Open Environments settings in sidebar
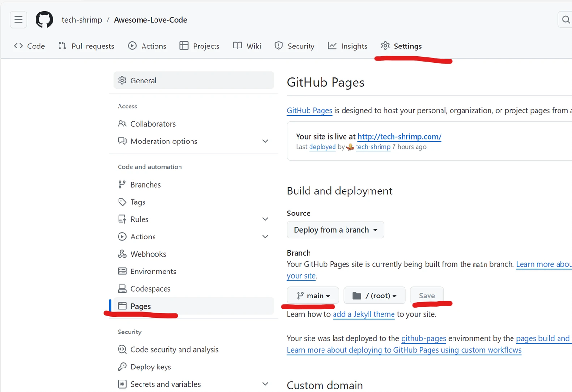This screenshot has height=392, width=572. (153, 272)
